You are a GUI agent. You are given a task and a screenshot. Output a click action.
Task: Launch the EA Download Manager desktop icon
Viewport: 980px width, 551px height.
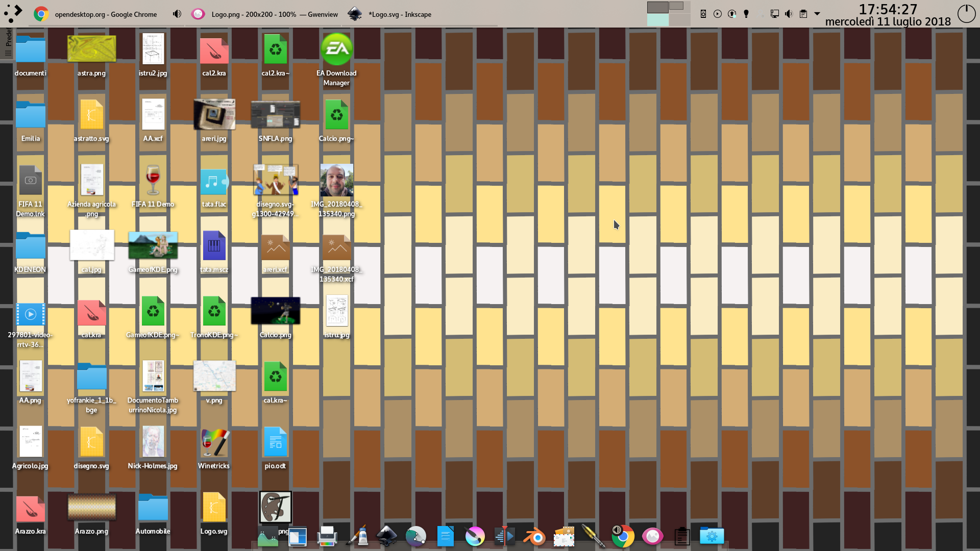coord(336,59)
